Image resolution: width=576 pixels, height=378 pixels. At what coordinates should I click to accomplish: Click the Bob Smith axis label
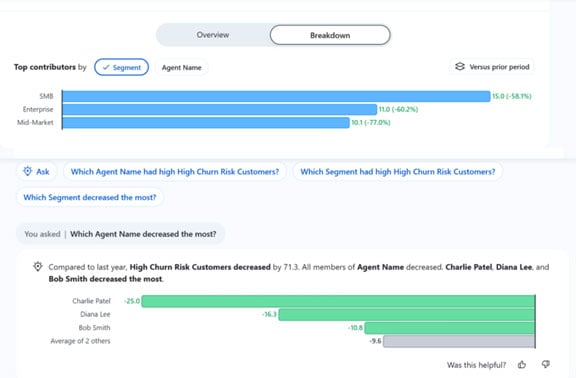click(x=94, y=328)
